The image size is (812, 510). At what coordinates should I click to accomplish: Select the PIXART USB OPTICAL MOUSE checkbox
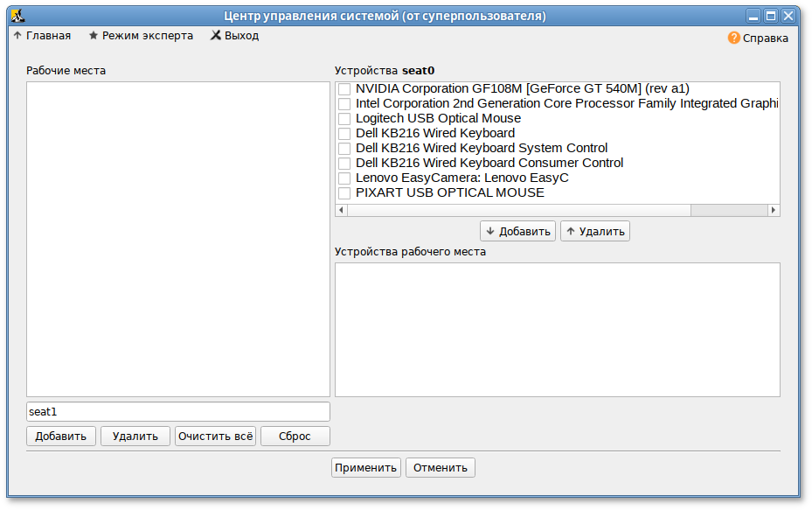click(x=345, y=193)
